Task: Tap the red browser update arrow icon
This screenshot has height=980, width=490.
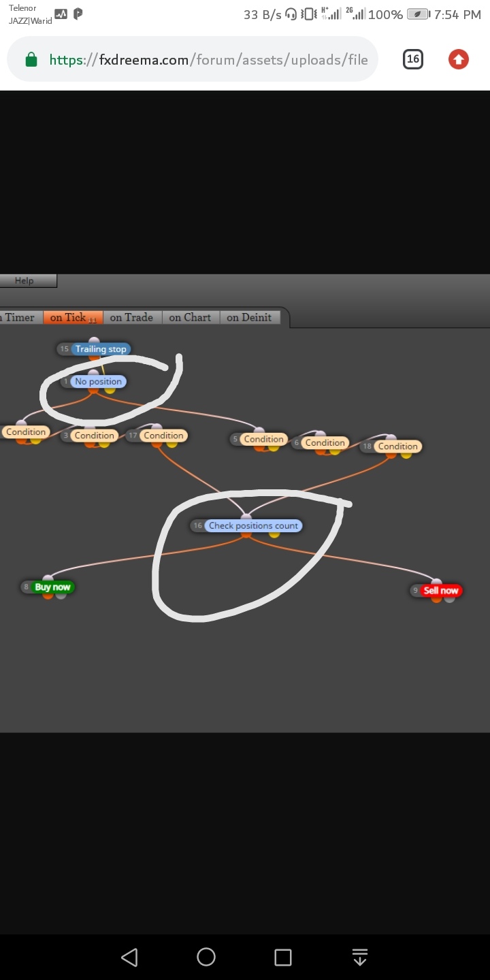Action: (x=459, y=59)
